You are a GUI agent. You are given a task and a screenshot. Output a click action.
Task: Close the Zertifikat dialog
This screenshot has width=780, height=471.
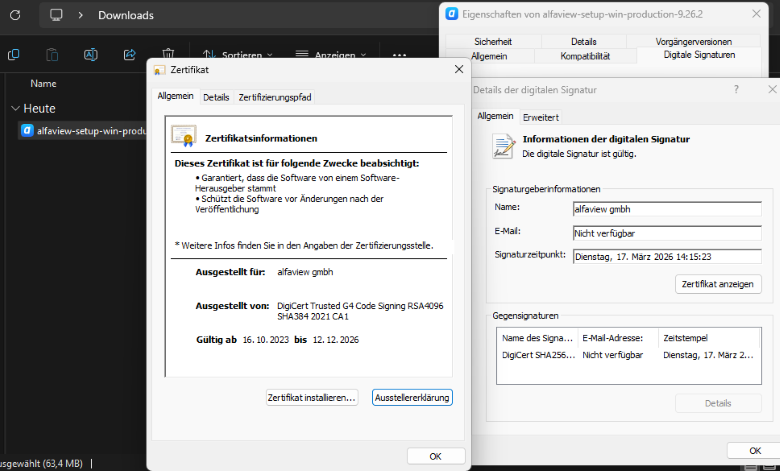(x=459, y=70)
